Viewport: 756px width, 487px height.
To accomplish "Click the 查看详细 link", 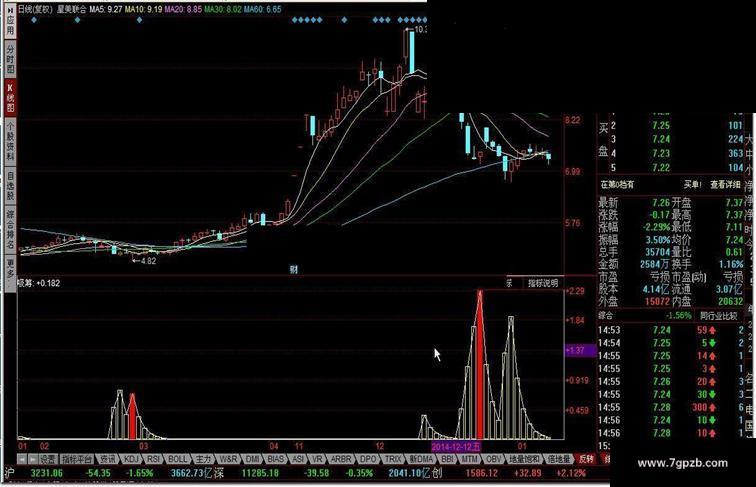I will coord(725,184).
